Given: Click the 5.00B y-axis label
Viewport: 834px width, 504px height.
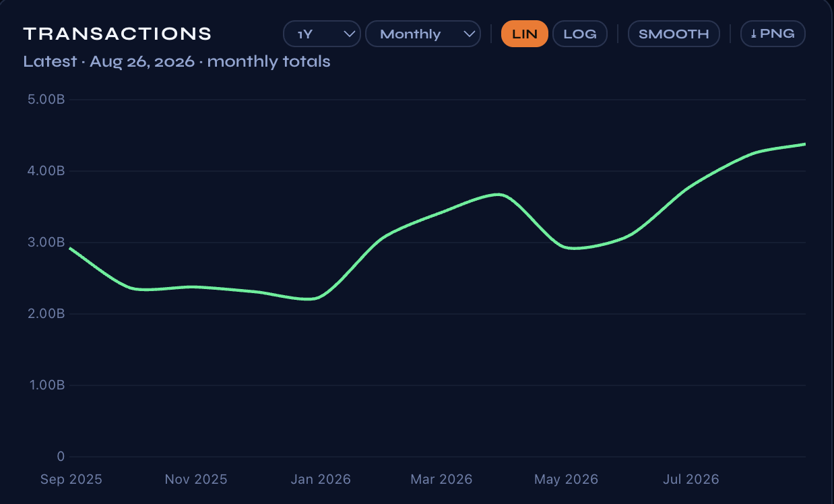Looking at the screenshot, I should [x=47, y=100].
